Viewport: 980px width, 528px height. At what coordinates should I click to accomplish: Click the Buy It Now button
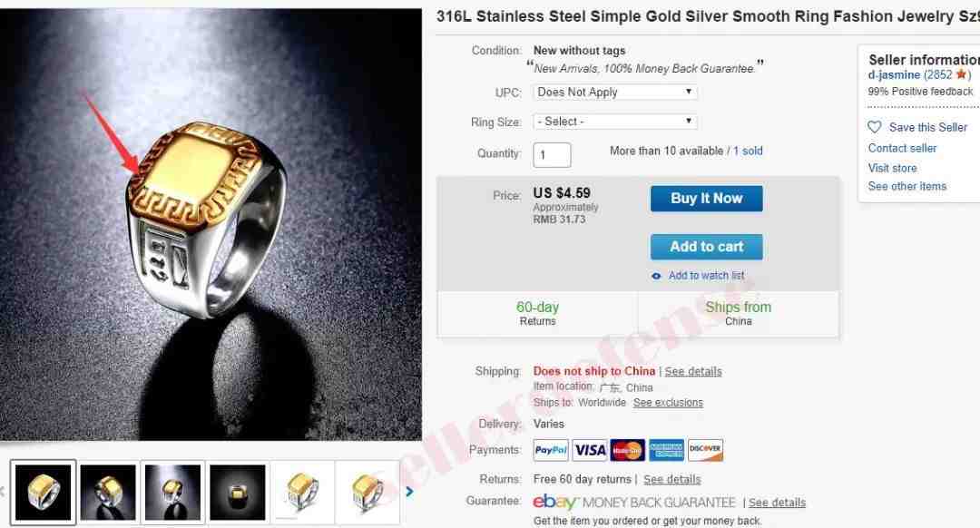click(x=706, y=199)
